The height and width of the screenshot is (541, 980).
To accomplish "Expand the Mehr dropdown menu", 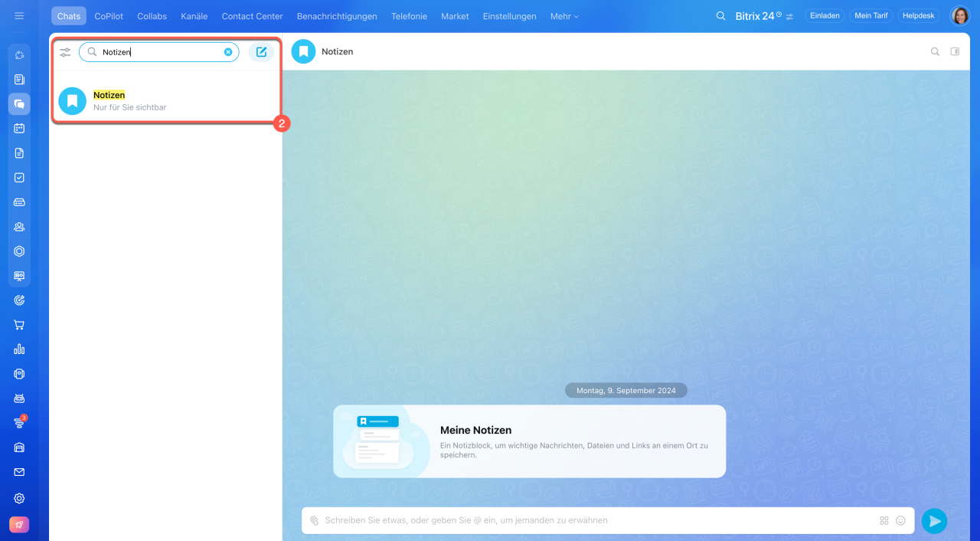I will point(564,16).
